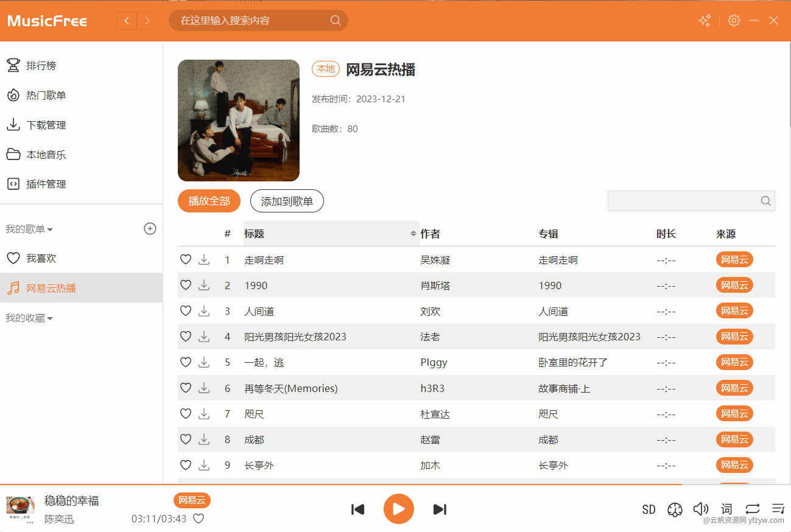Viewport: 791px width, 532px height.
Task: Open the theme sparkle icon
Action: [x=705, y=21]
